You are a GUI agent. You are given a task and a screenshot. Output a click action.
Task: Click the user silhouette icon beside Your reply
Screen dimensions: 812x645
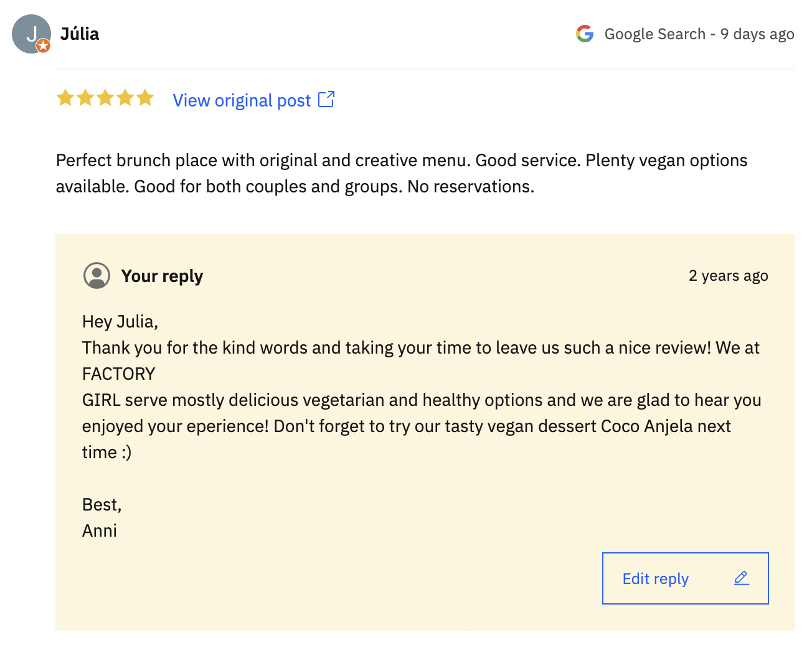coord(97,275)
